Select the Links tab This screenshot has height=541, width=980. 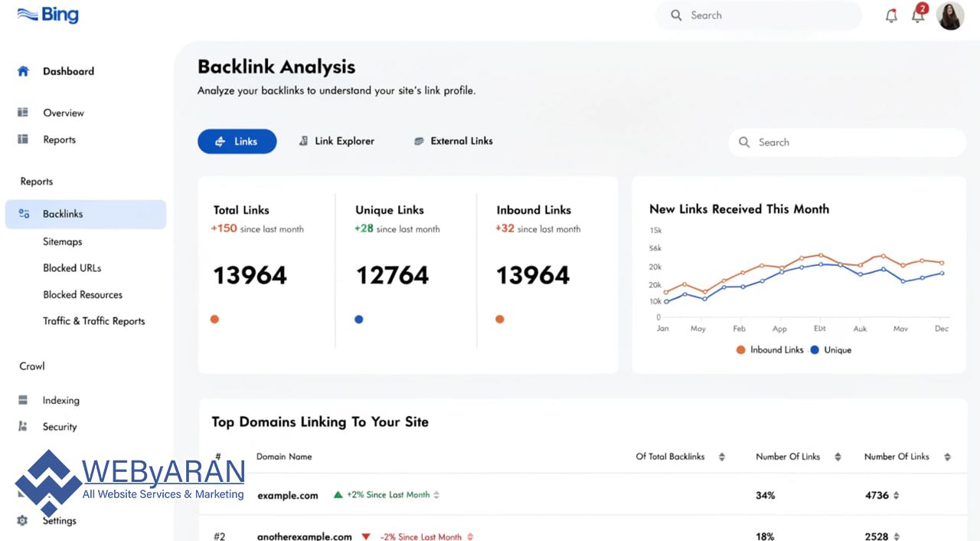point(237,141)
